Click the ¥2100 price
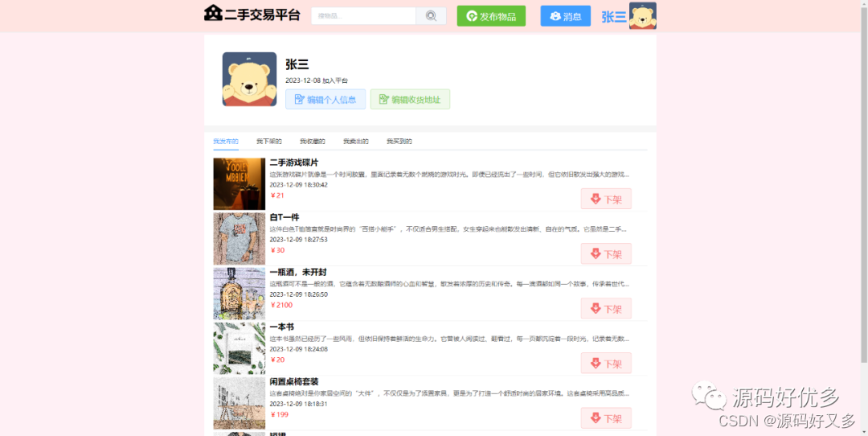 click(281, 305)
